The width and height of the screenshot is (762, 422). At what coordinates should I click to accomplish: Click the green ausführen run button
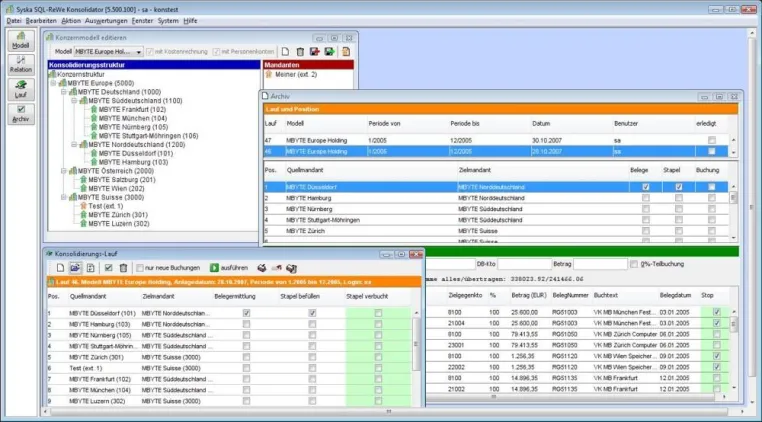click(x=228, y=268)
